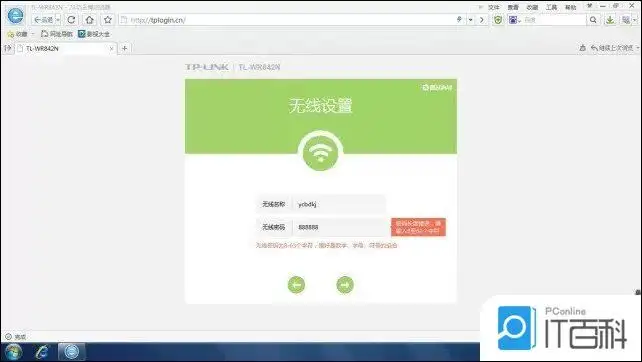Edit the 无线名称 field containing ycbdkj
The height and width of the screenshot is (362, 642).
click(339, 204)
